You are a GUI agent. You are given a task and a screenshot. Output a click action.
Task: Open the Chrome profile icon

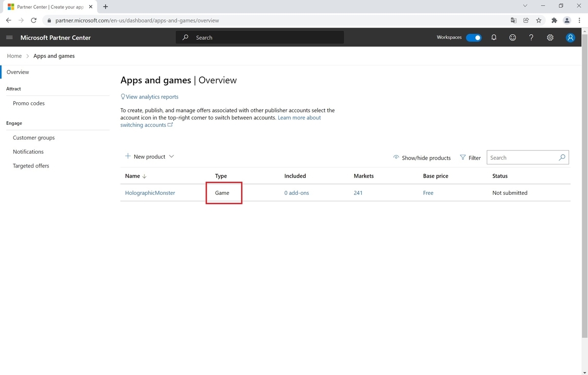tap(567, 21)
